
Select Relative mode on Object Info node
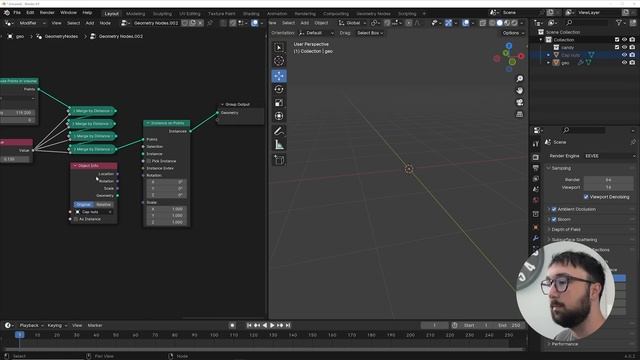103,204
